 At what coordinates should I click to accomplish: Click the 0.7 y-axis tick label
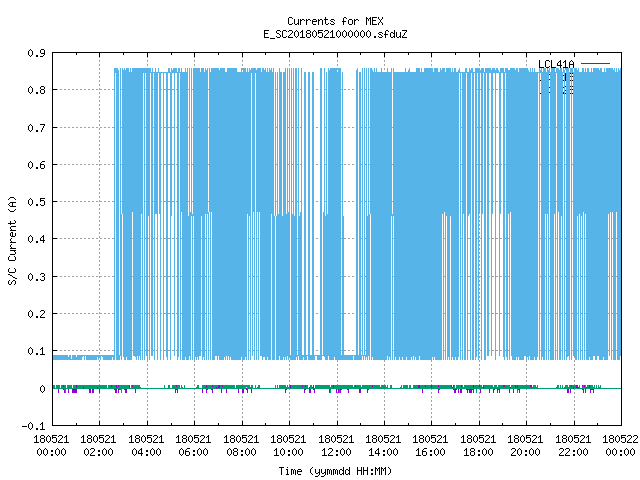tap(36, 128)
